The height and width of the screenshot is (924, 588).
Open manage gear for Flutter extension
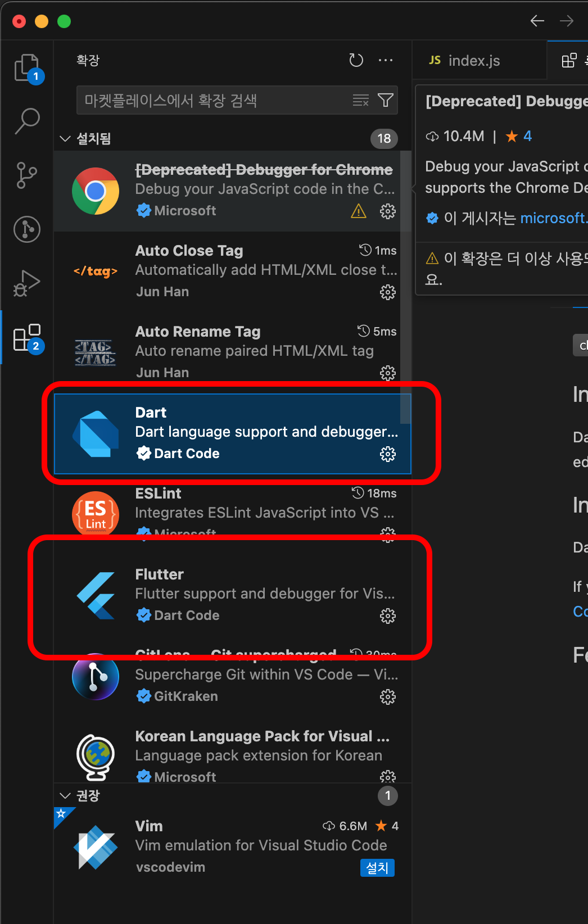pos(388,616)
